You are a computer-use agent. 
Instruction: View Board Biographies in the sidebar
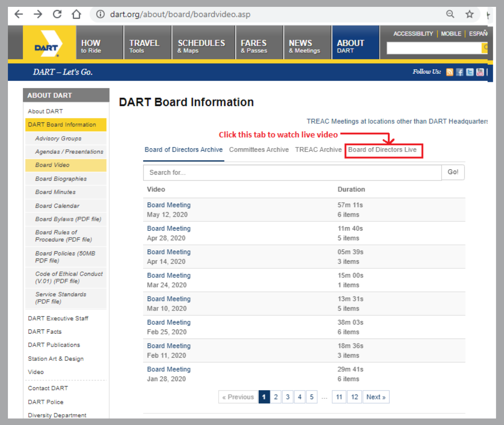click(x=60, y=179)
